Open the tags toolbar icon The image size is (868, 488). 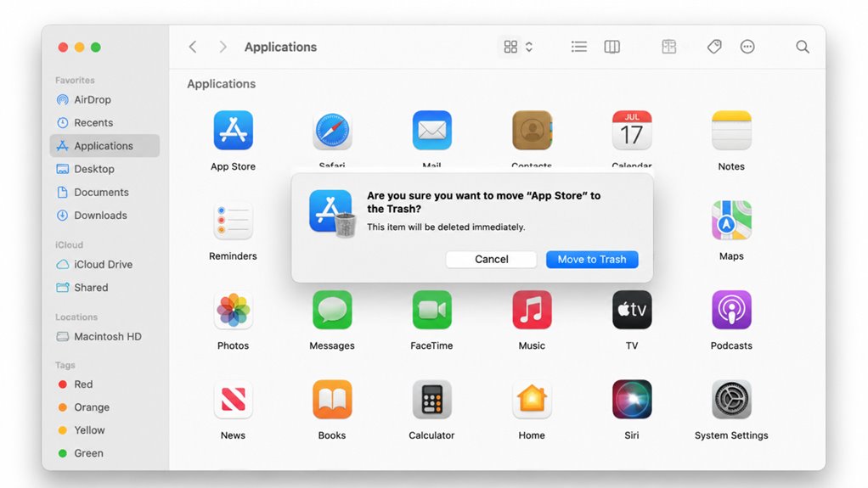tap(714, 47)
